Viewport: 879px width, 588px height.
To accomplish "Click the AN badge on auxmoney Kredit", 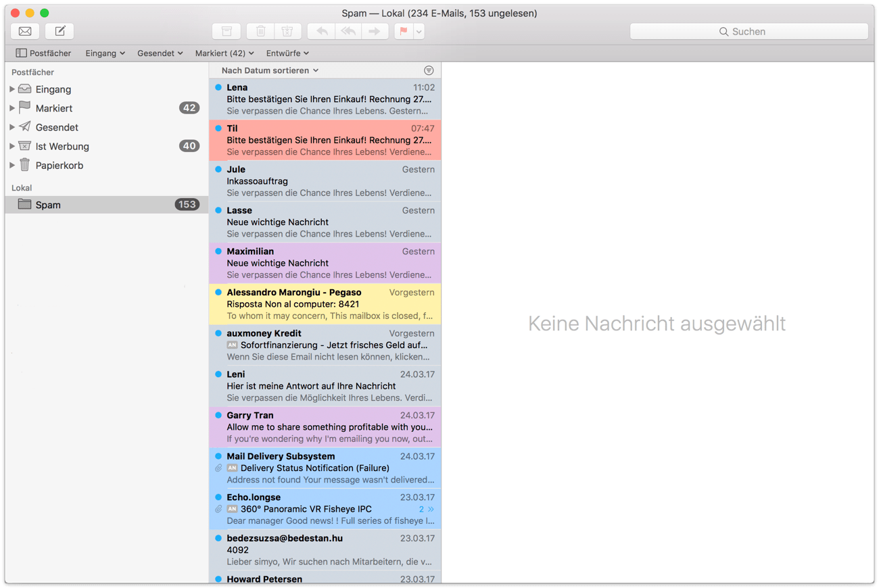I will [x=232, y=345].
